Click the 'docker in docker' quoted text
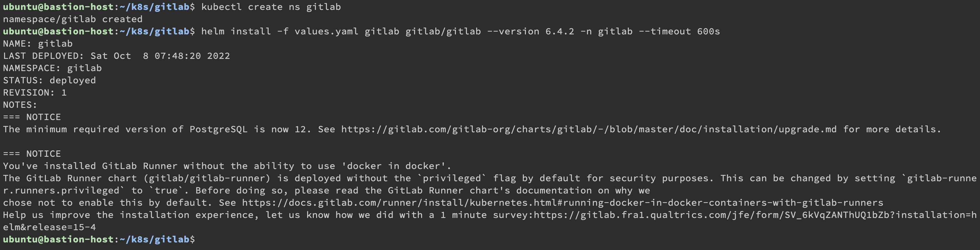980x250 pixels. click(x=396, y=166)
